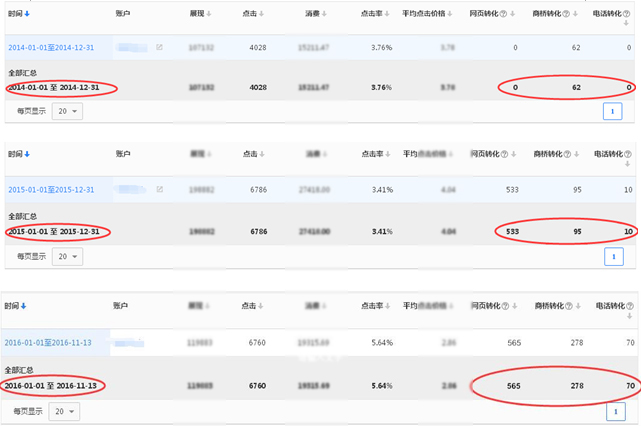Click the 全部汇总 label above 2014-01-01 至 2014-12-31

[x=22, y=73]
